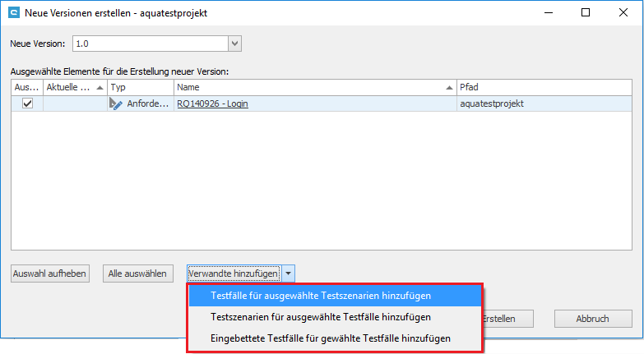This screenshot has height=354, width=644.
Task: Minimize the Neue Versionen erstellen dialog
Action: pos(548,13)
